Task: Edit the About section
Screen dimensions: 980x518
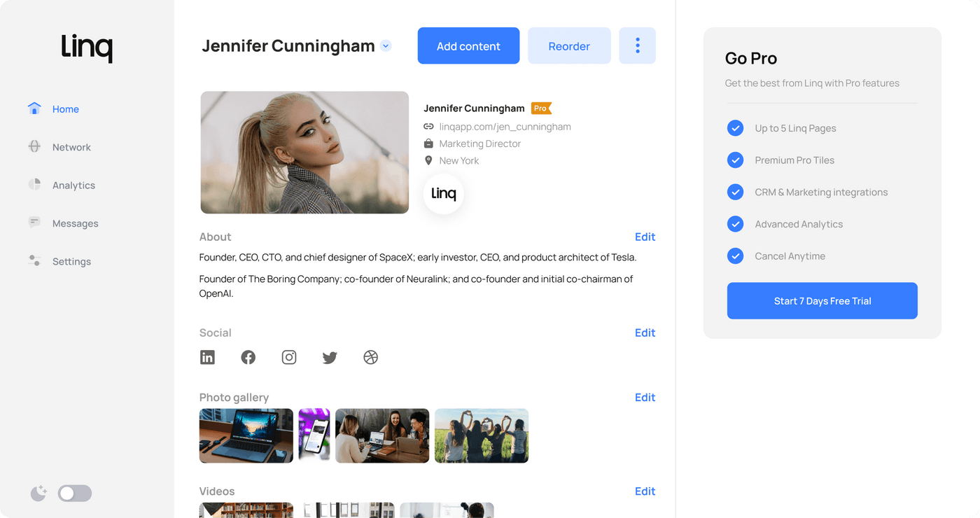Action: (x=645, y=237)
